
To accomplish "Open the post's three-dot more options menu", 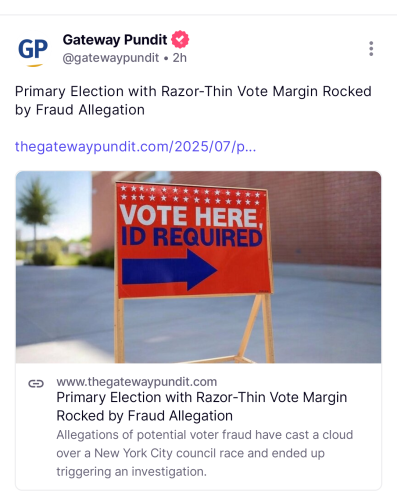I will pyautogui.click(x=371, y=49).
